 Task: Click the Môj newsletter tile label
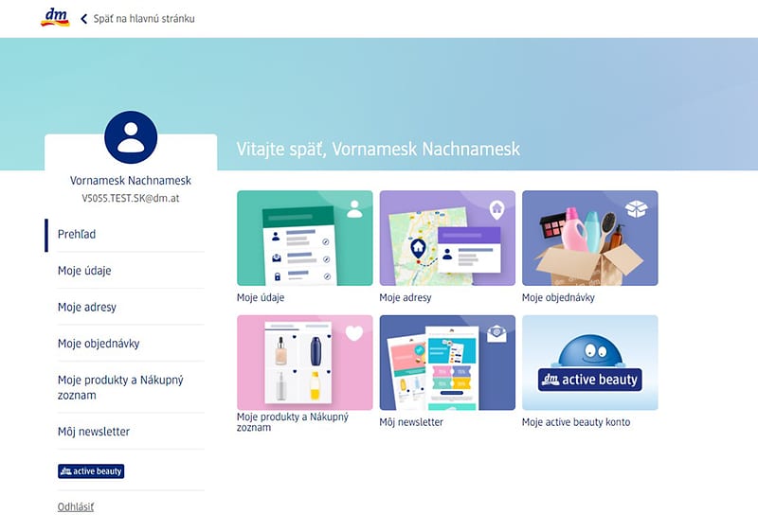[411, 422]
